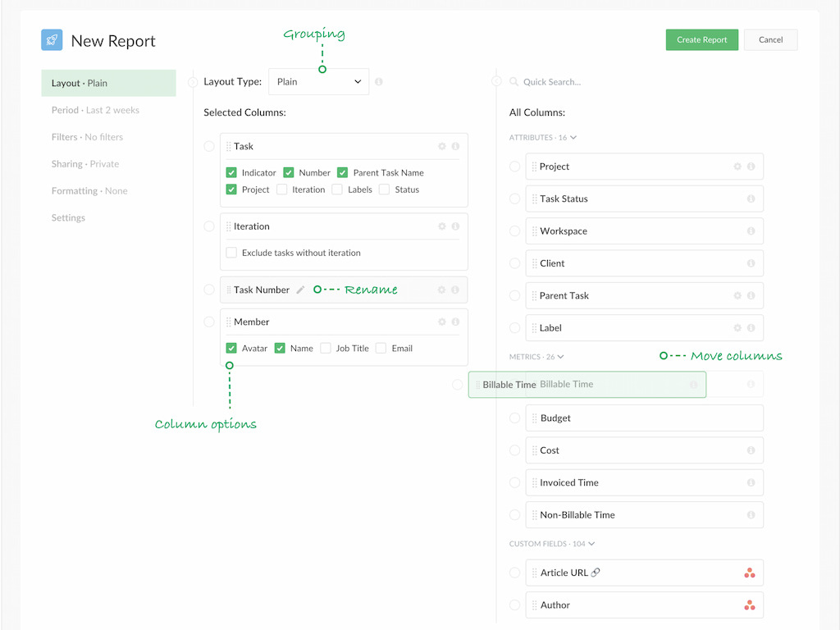
Task: Click the rocket icon beside New Report
Action: coord(51,39)
